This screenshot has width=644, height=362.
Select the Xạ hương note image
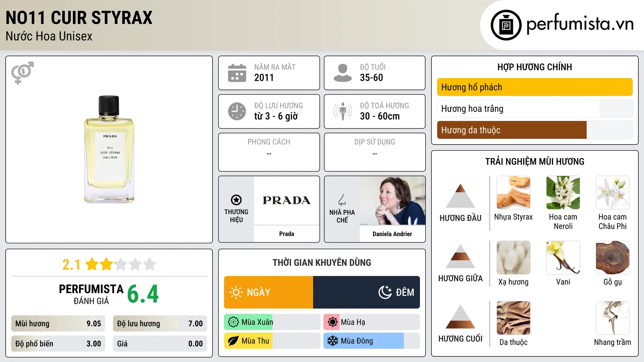point(514,258)
